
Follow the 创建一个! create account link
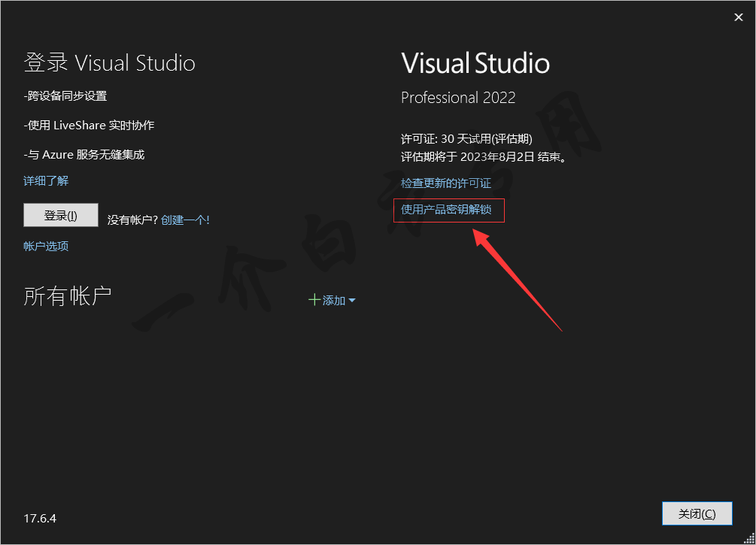(184, 220)
